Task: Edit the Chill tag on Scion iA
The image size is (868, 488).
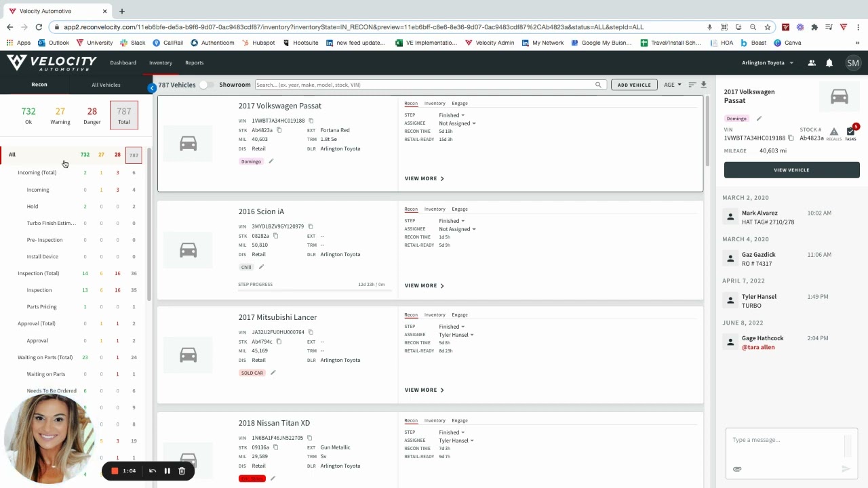Action: coord(261,267)
